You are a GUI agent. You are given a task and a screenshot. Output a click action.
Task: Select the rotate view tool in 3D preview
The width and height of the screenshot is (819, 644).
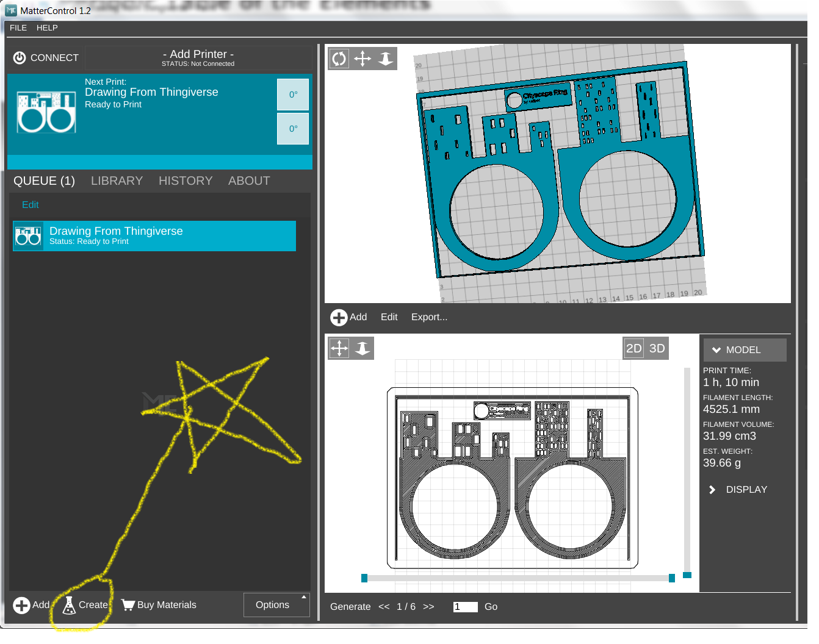tap(339, 59)
